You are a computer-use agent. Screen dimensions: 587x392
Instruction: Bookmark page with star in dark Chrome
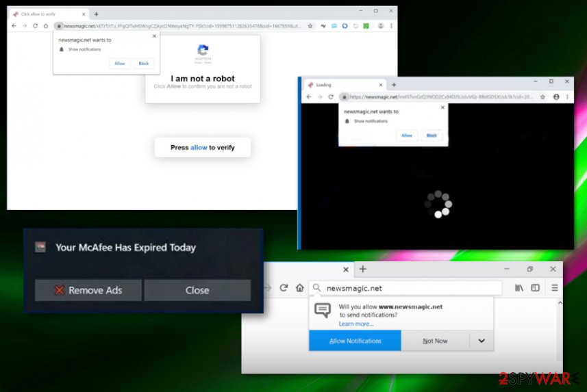tap(542, 97)
